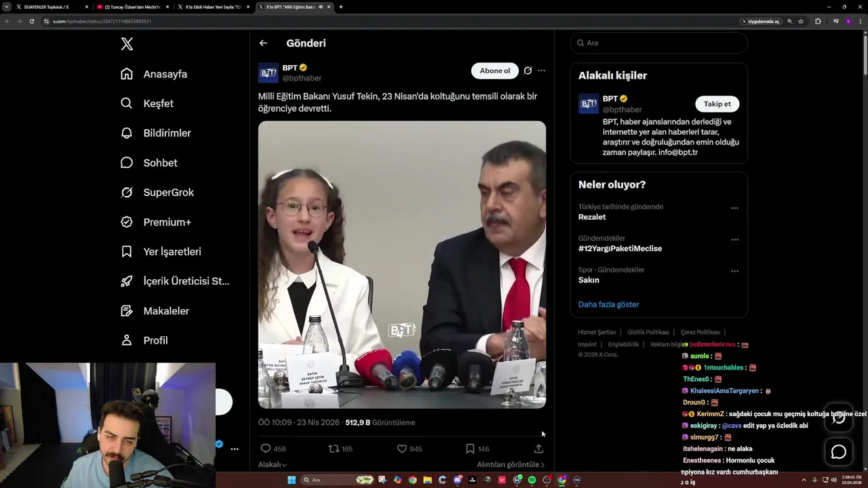
Task: Click the X logo in sidebar
Action: coord(127,44)
